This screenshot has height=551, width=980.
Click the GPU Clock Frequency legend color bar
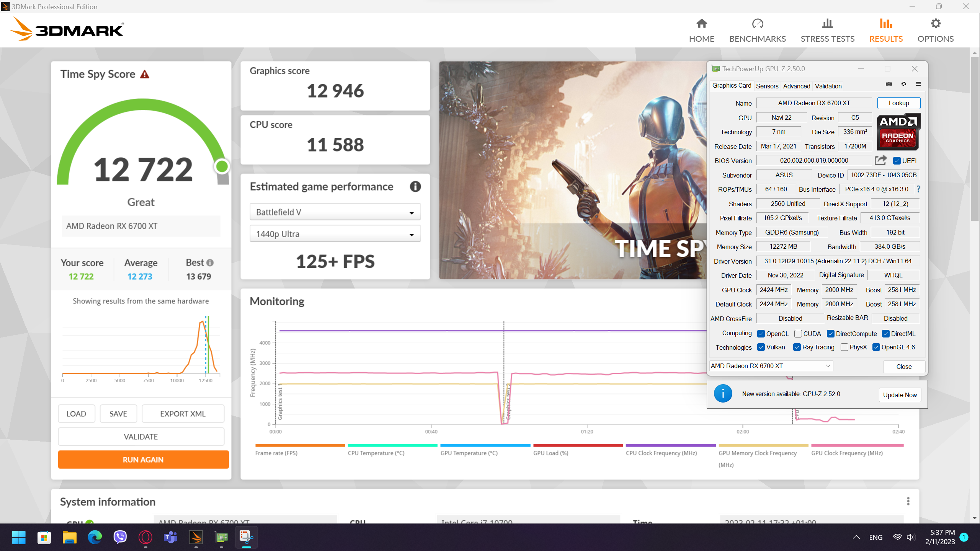pos(857,445)
